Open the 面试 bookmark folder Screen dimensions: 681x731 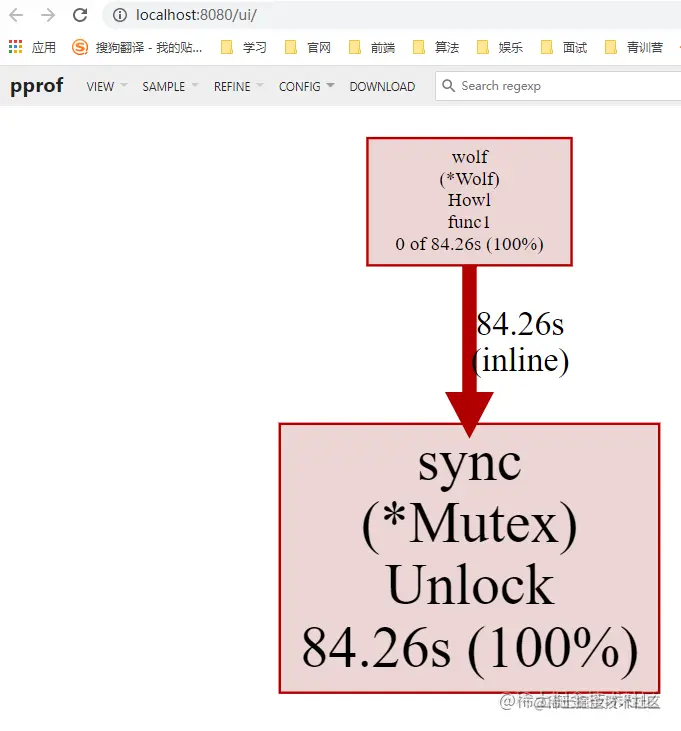coord(564,47)
